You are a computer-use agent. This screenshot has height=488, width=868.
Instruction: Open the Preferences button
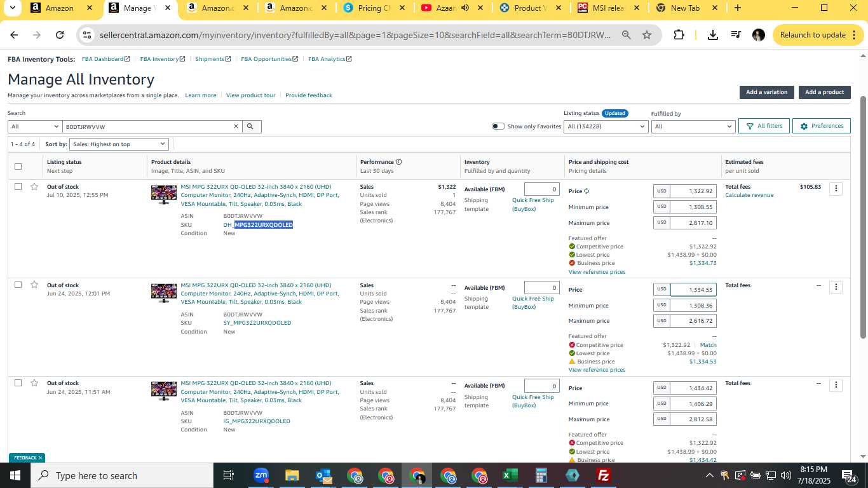click(x=822, y=126)
